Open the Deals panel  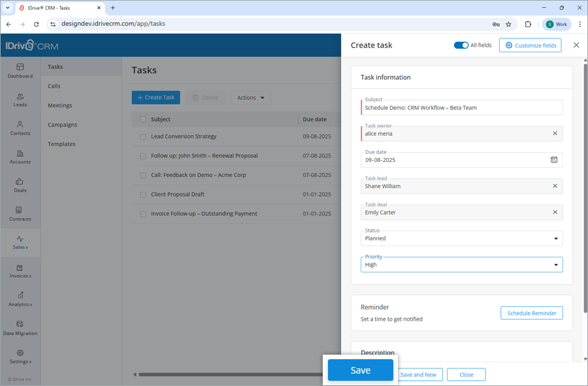click(x=20, y=186)
